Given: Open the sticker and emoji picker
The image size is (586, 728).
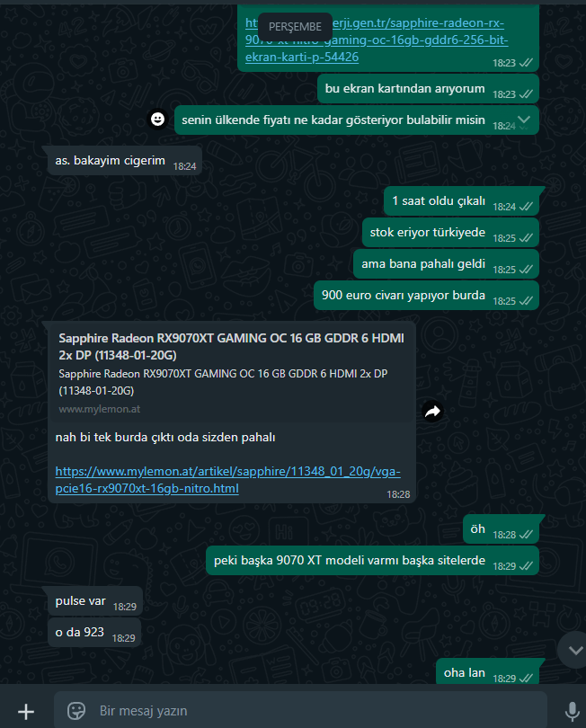Looking at the screenshot, I should tap(76, 711).
